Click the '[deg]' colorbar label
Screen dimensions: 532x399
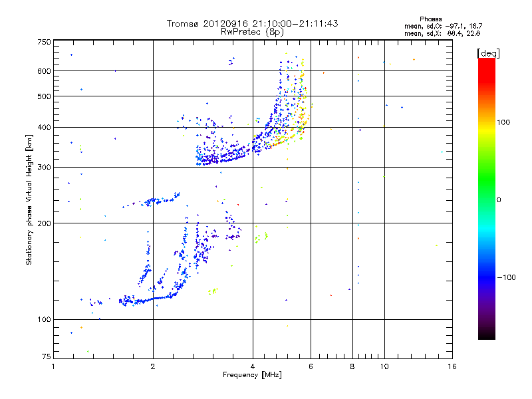pos(488,53)
